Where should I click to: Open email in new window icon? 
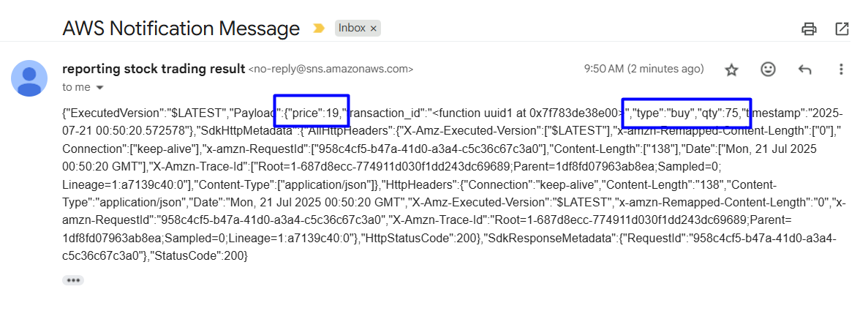(842, 29)
